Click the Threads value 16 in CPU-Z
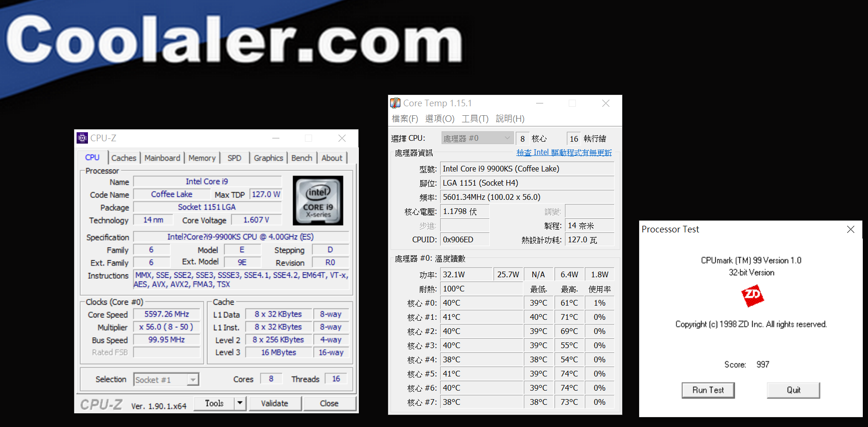868x427 pixels. pyautogui.click(x=336, y=379)
